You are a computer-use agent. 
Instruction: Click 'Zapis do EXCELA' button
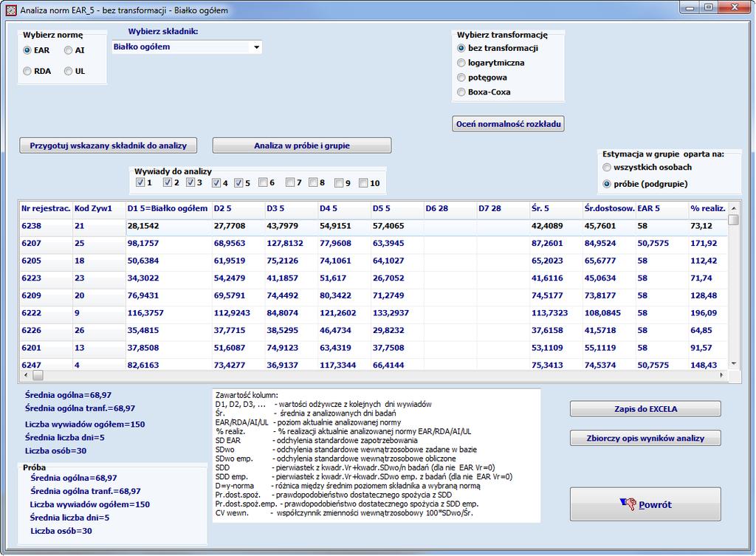(x=645, y=409)
